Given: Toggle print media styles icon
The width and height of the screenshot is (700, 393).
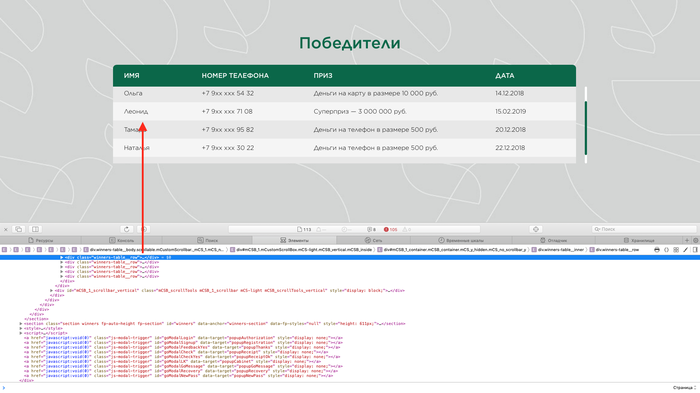Looking at the screenshot, I should (657, 250).
